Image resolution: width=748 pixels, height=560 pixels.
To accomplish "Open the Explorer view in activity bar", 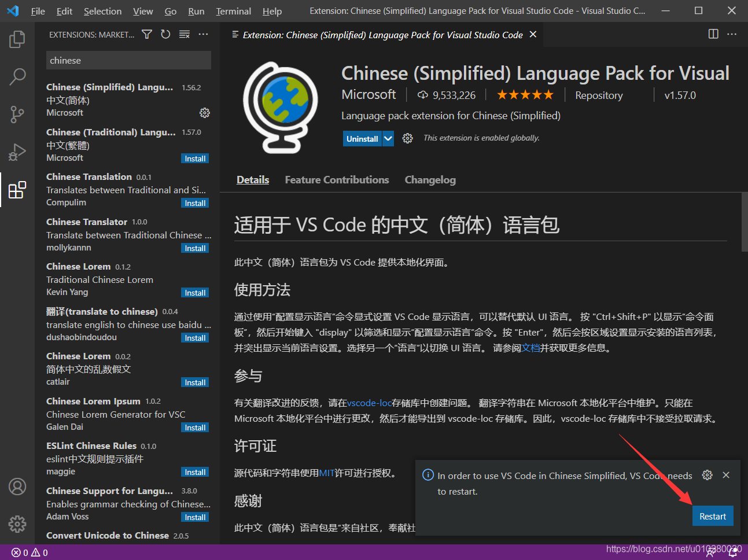I will (x=17, y=39).
